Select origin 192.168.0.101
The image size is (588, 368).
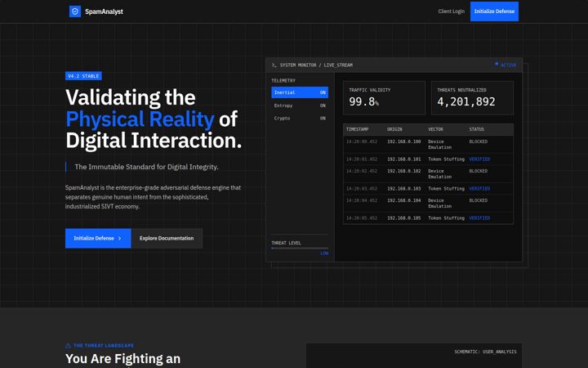[x=404, y=159]
